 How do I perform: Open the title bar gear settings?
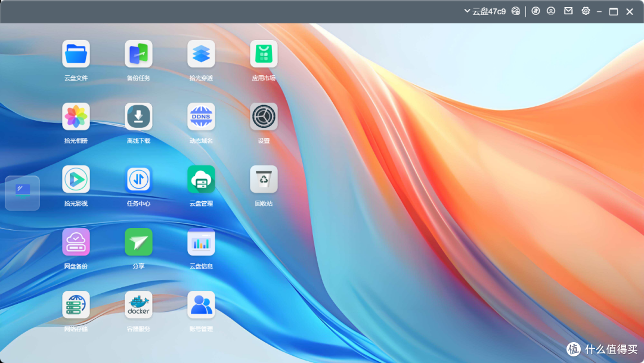click(x=586, y=11)
